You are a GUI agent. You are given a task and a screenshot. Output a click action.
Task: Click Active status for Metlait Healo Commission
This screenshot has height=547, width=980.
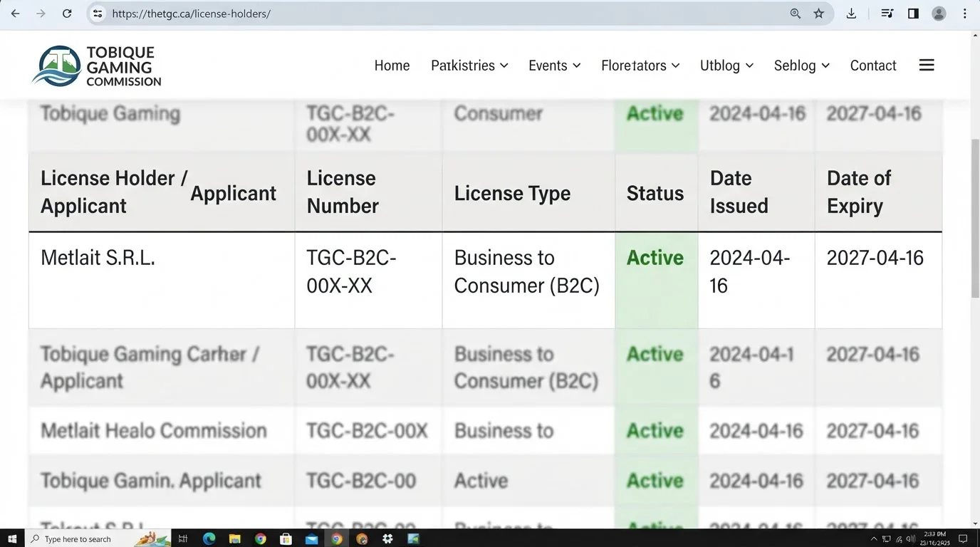point(655,431)
